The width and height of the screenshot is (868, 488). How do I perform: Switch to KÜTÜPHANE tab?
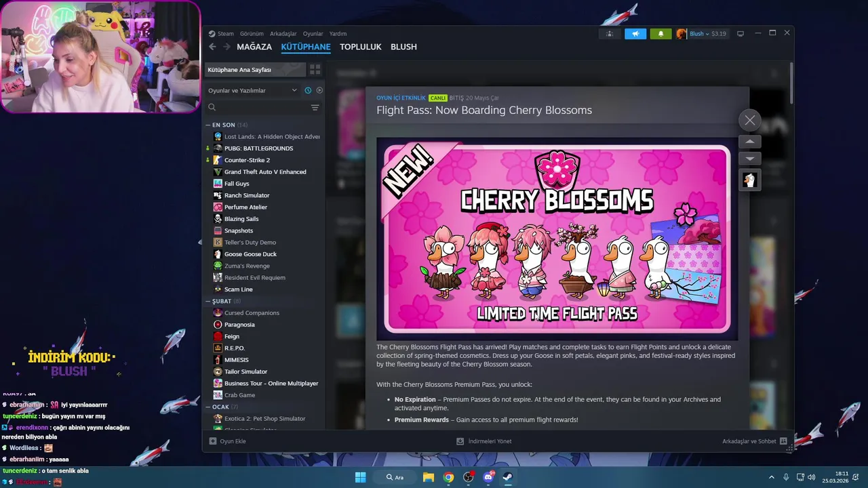(x=306, y=47)
